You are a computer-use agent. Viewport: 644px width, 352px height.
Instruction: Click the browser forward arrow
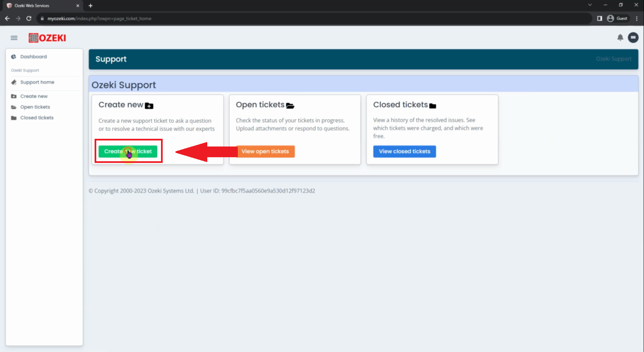18,18
